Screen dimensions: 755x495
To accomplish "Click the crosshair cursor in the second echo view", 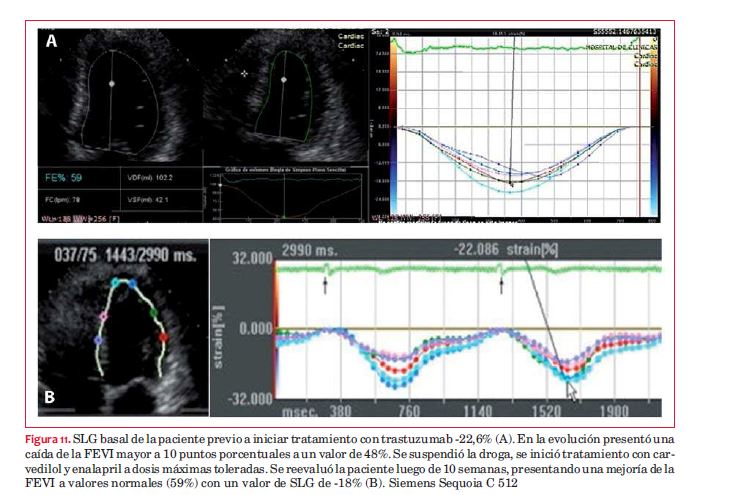I will click(x=243, y=73).
